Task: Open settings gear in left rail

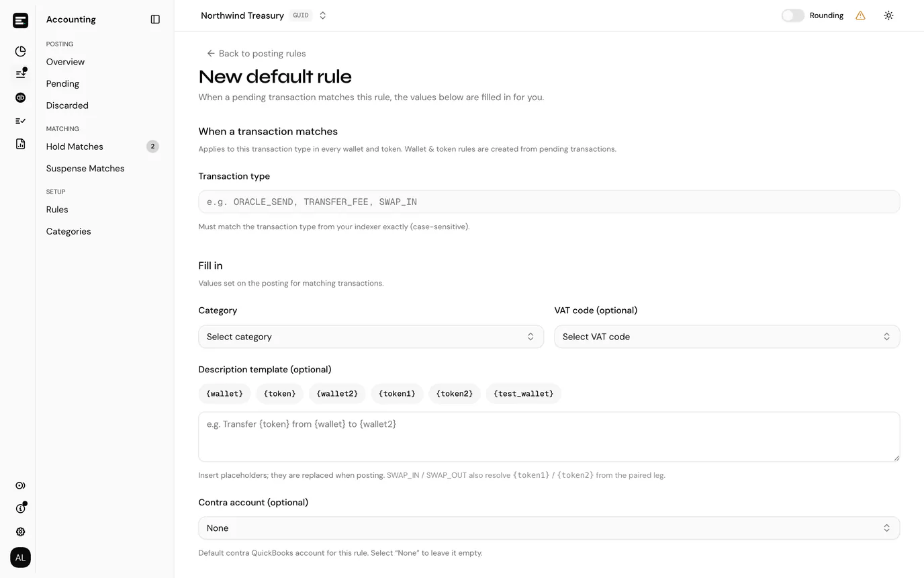Action: pos(20,532)
